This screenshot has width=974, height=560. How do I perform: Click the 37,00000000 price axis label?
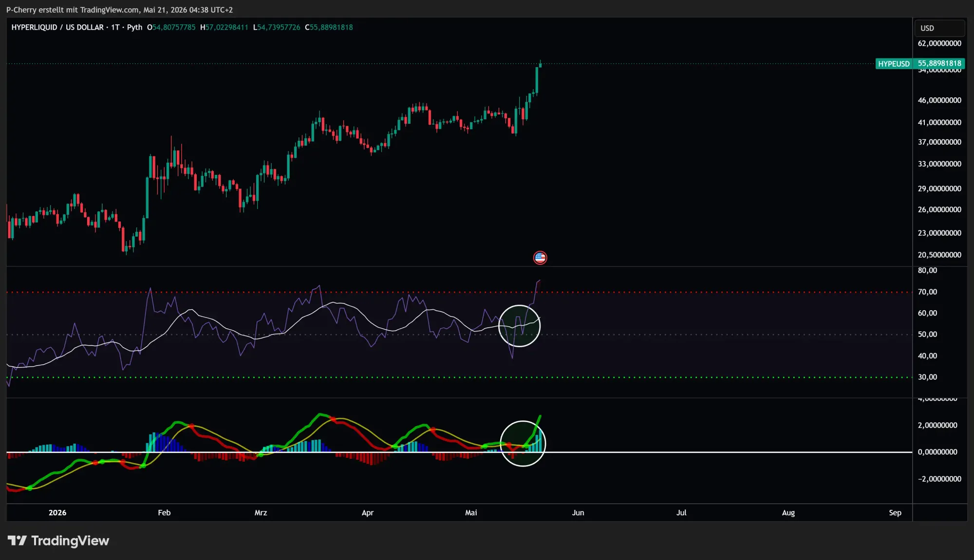[x=939, y=142]
